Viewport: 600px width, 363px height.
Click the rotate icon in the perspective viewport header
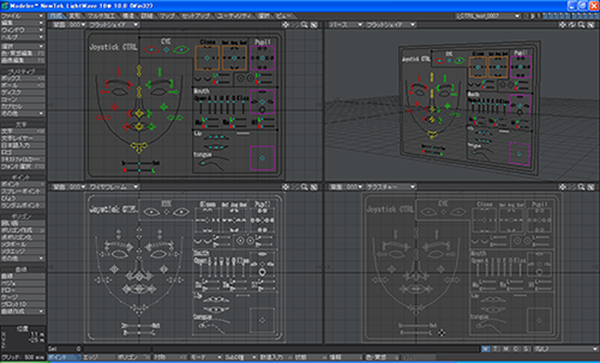point(572,25)
